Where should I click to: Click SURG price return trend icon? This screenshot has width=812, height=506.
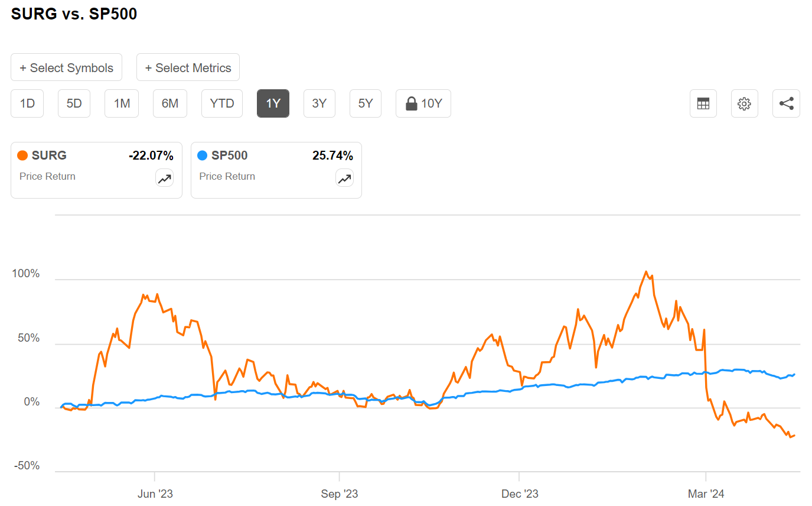[x=164, y=178]
